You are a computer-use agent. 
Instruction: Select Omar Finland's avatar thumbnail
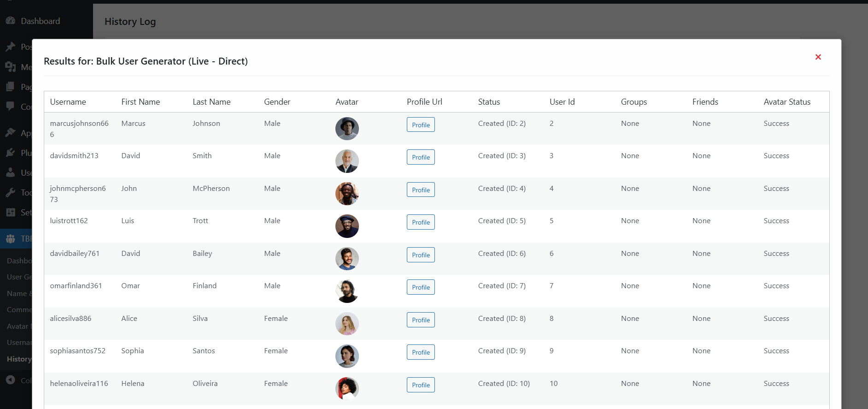pyautogui.click(x=347, y=291)
